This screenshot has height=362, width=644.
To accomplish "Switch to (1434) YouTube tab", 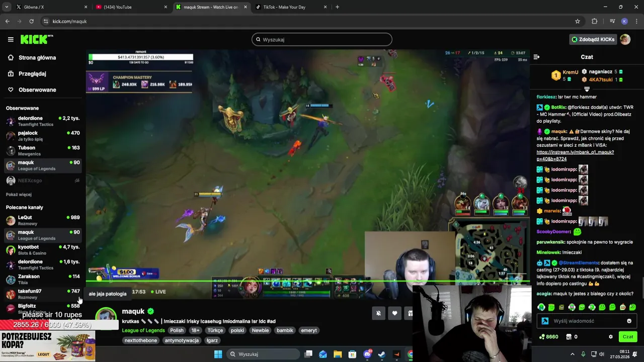I will (x=131, y=7).
